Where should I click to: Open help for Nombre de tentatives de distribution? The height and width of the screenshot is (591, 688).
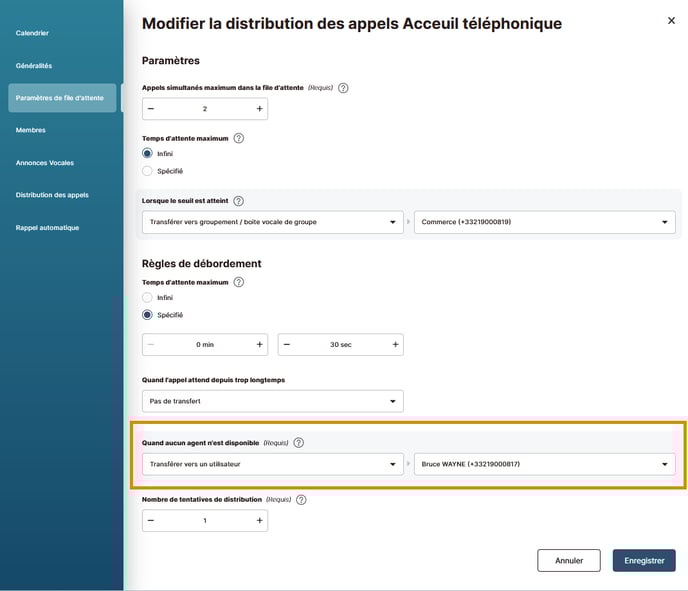[301, 500]
